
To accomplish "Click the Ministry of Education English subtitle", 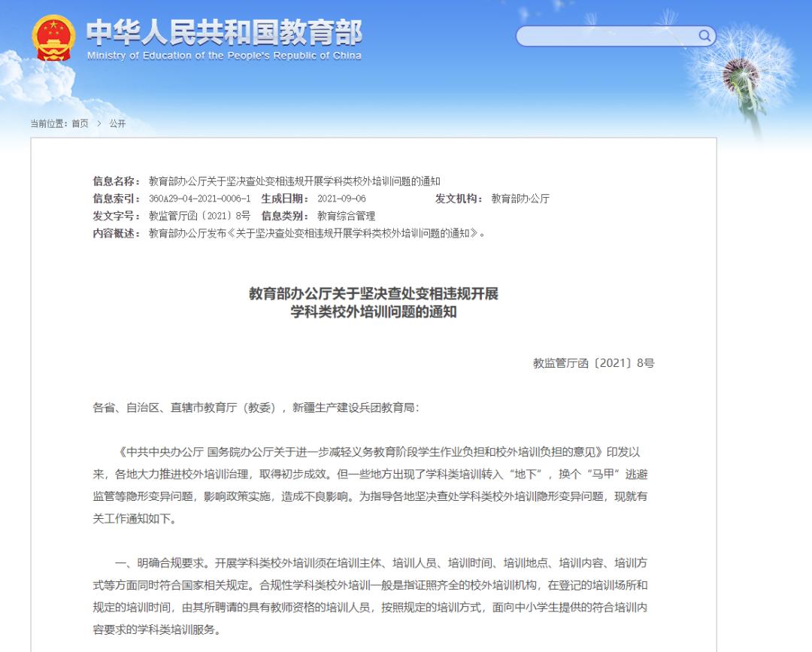I will (224, 56).
